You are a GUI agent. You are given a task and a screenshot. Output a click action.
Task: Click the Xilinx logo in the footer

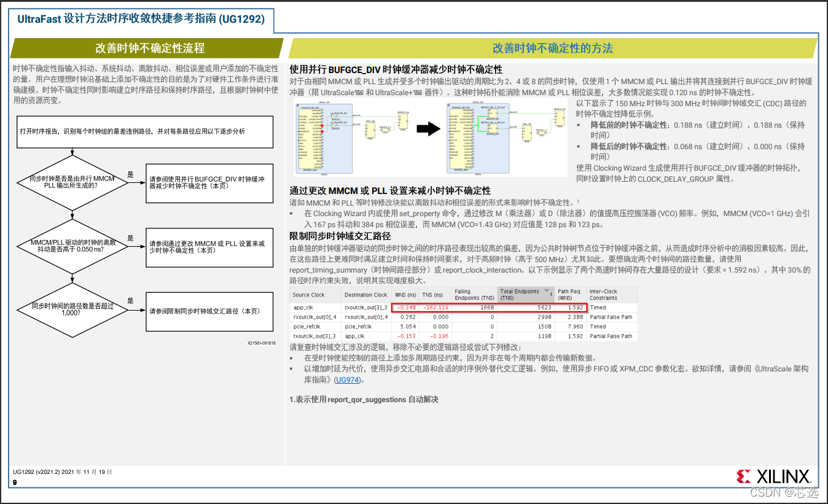(774, 476)
